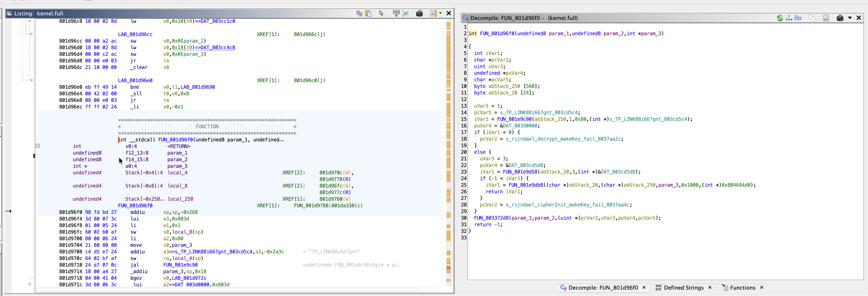Switch to the Defined Strings tab
Screen dimensions: 868x296
(x=683, y=288)
